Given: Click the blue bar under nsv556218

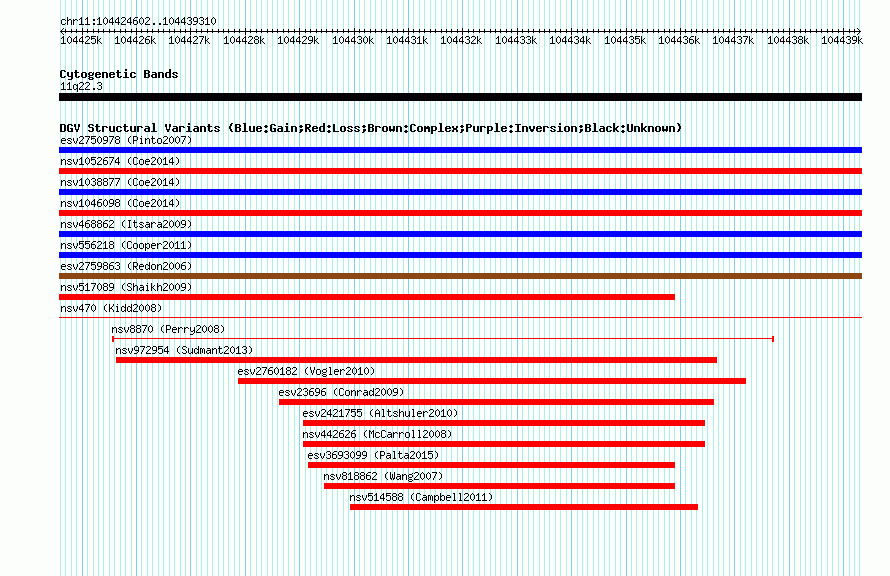Looking at the screenshot, I should 460,255.
